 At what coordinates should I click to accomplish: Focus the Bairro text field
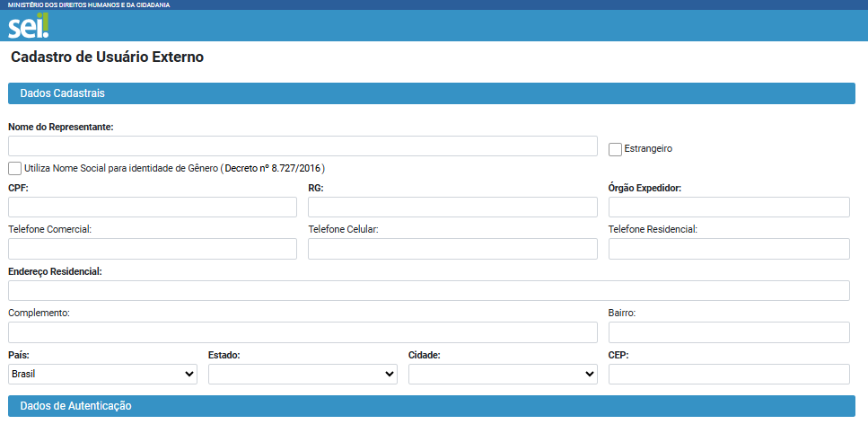(729, 332)
